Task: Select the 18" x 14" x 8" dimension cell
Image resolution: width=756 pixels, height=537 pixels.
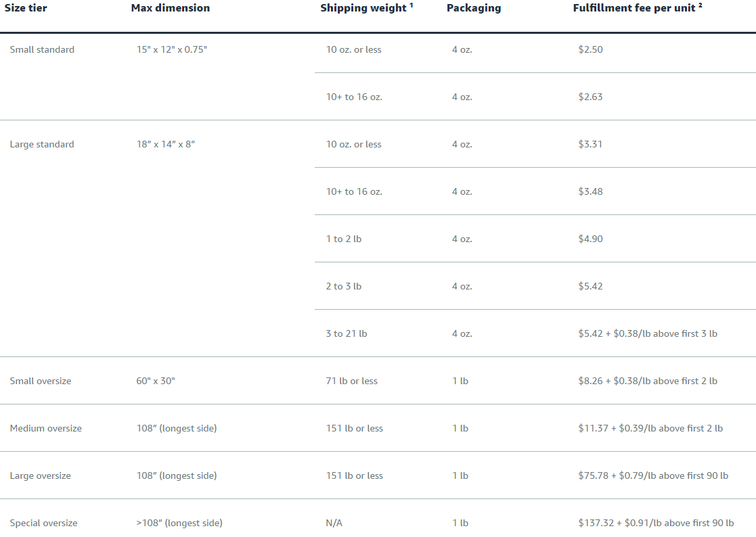Action: pyautogui.click(x=166, y=145)
